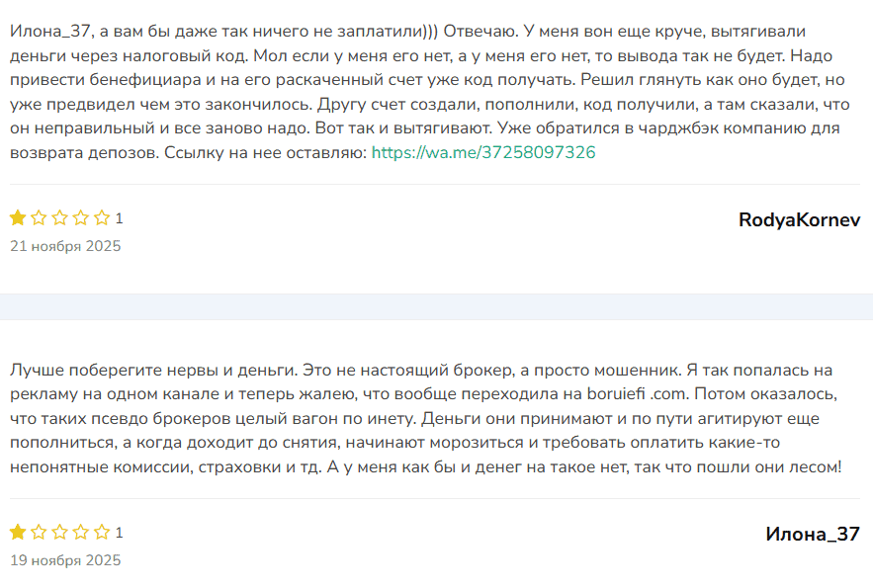873x588 pixels.
Task: Click the middle star in Илона_37's rating
Action: pos(59,532)
